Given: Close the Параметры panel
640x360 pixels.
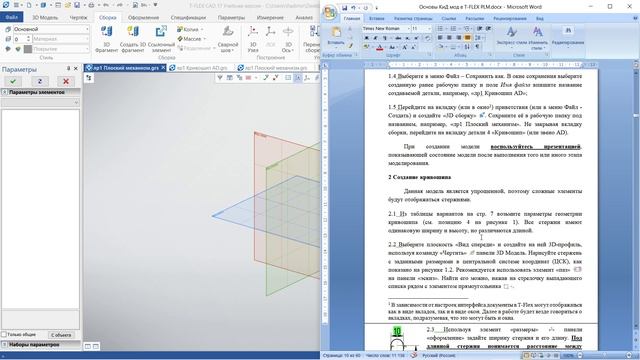Looking at the screenshot, I should 76,69.
